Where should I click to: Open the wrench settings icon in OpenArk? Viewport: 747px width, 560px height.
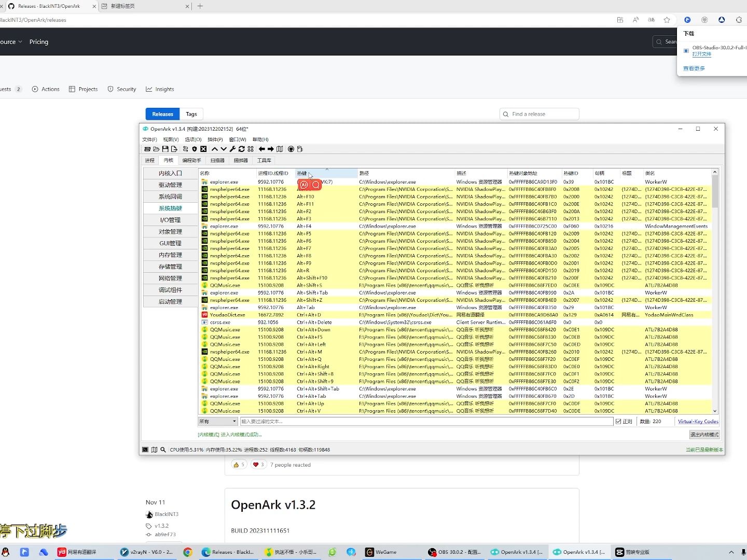click(x=232, y=149)
